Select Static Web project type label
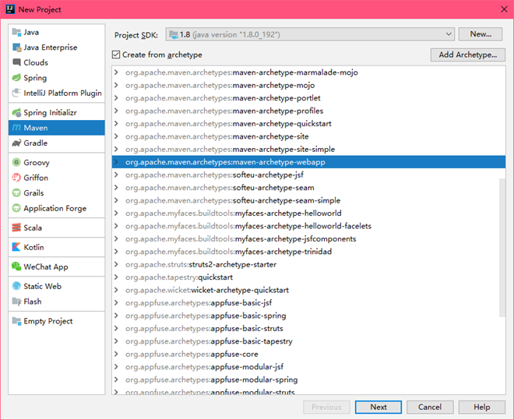The width and height of the screenshot is (514, 420). pyautogui.click(x=42, y=286)
